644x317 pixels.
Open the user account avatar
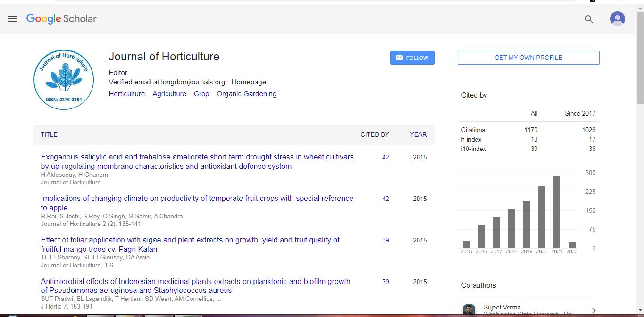coord(617,19)
